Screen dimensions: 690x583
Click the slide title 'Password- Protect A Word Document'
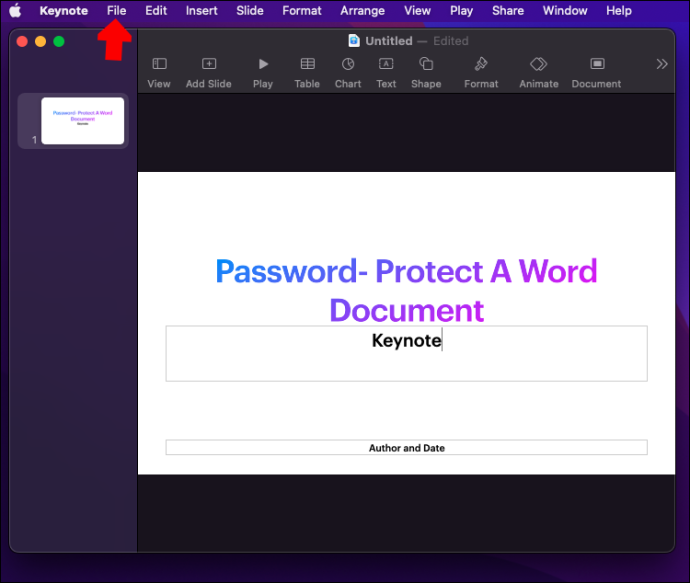tap(406, 290)
